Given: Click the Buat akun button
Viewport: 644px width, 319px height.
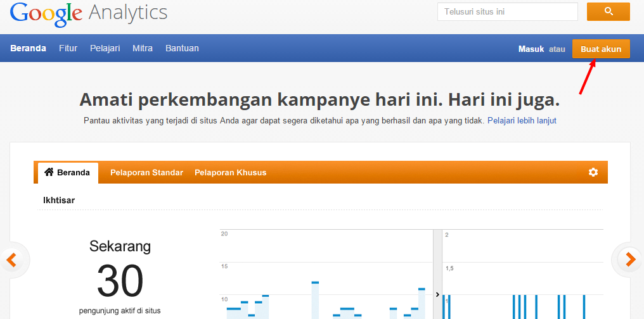Looking at the screenshot, I should pyautogui.click(x=601, y=49).
